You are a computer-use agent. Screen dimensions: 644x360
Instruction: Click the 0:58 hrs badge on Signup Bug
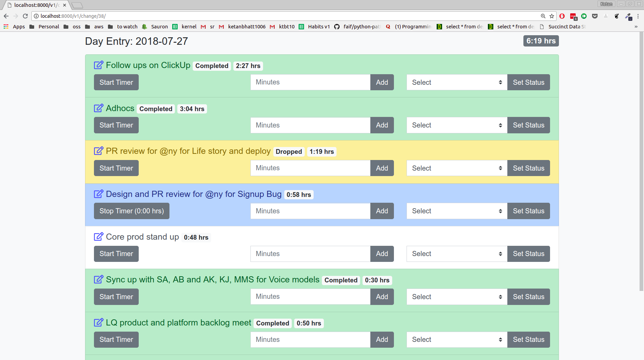pos(299,195)
